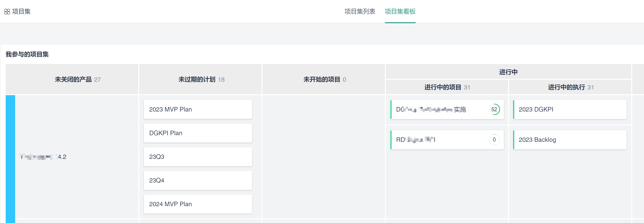The height and width of the screenshot is (223, 644).
Task: Click the 未开始的项目 column header
Action: [x=322, y=80]
